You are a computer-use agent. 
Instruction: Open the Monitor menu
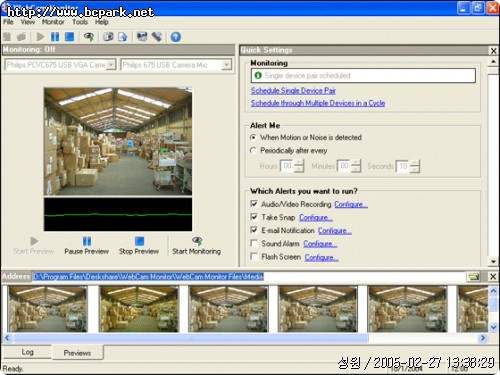pos(53,22)
